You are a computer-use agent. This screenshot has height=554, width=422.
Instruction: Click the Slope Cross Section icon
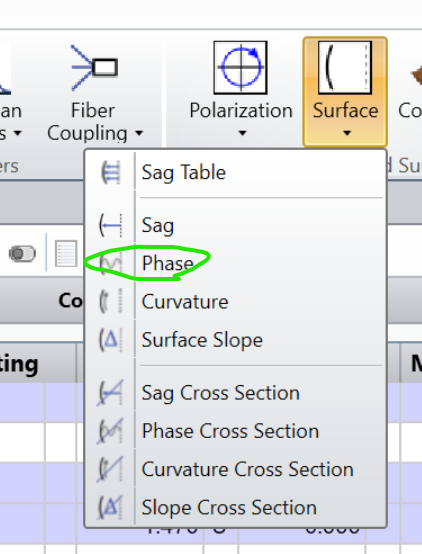point(110,507)
